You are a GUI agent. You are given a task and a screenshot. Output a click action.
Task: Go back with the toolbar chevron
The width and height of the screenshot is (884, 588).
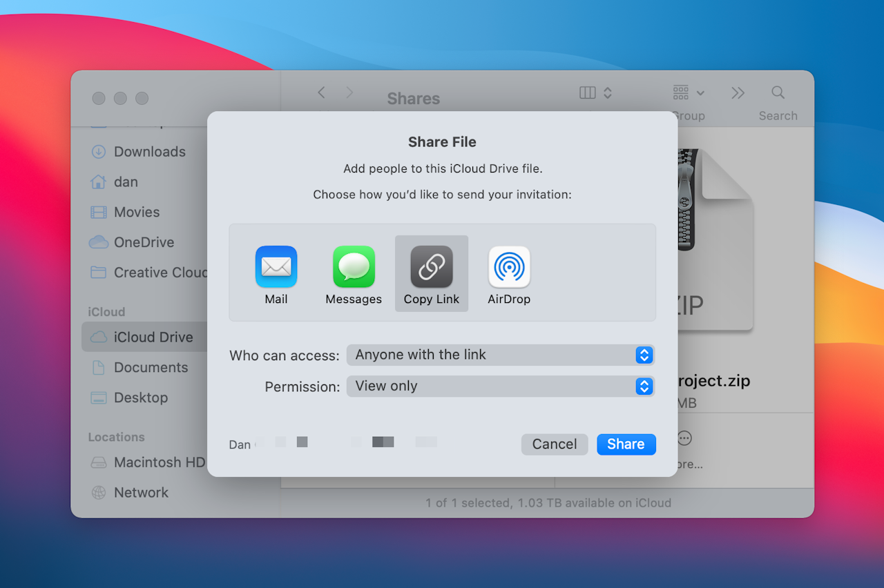pos(321,92)
